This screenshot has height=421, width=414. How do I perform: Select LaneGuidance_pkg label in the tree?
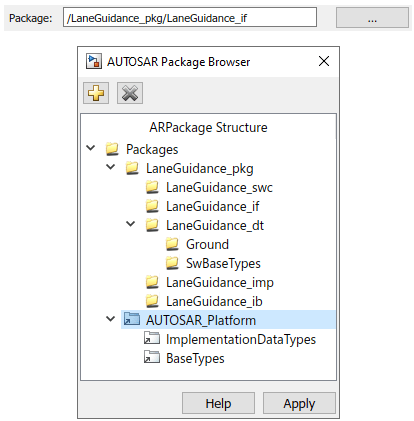tap(200, 168)
